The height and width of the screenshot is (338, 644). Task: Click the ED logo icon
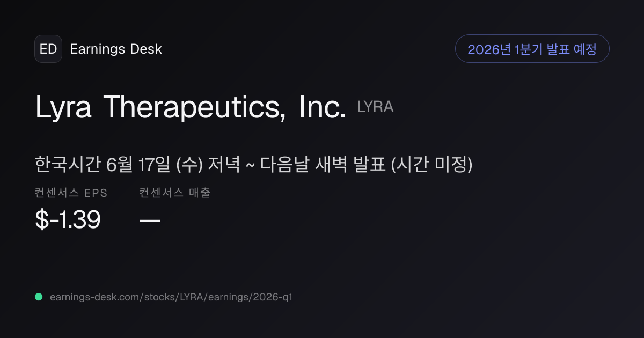pos(48,49)
